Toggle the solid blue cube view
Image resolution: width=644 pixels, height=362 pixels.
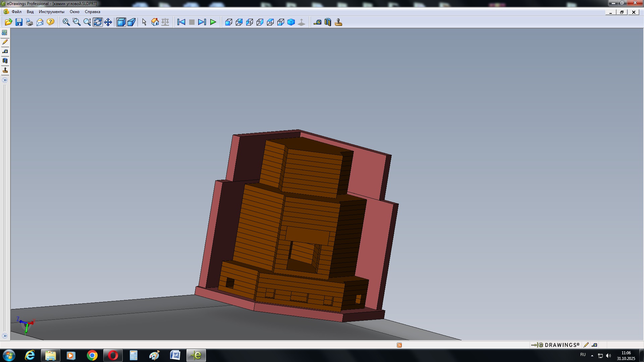pos(291,22)
